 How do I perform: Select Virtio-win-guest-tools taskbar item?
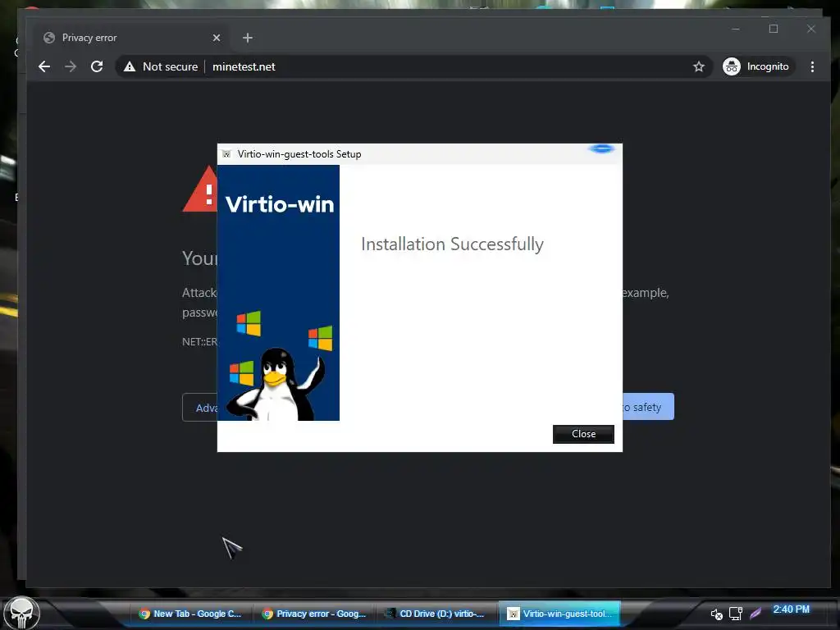pos(559,614)
